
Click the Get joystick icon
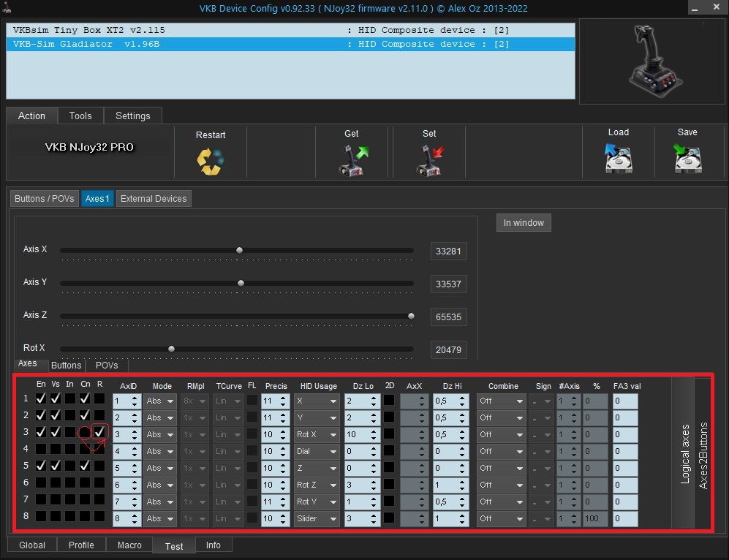tap(353, 160)
